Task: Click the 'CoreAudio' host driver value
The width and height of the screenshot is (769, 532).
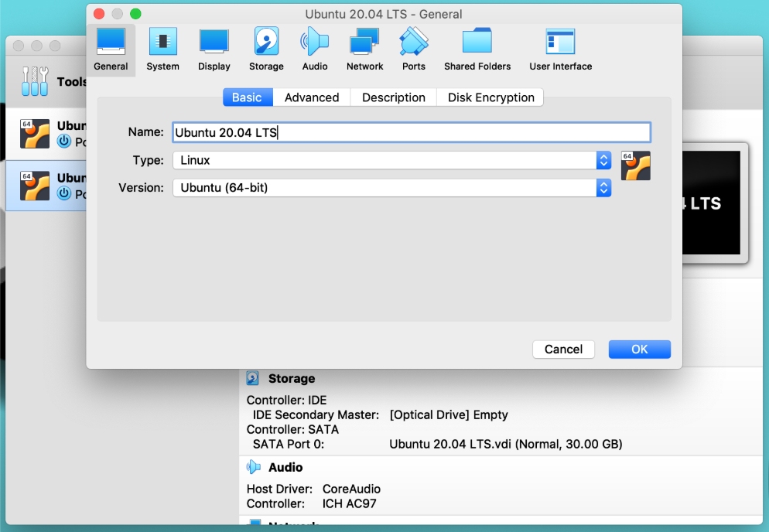Action: click(352, 489)
